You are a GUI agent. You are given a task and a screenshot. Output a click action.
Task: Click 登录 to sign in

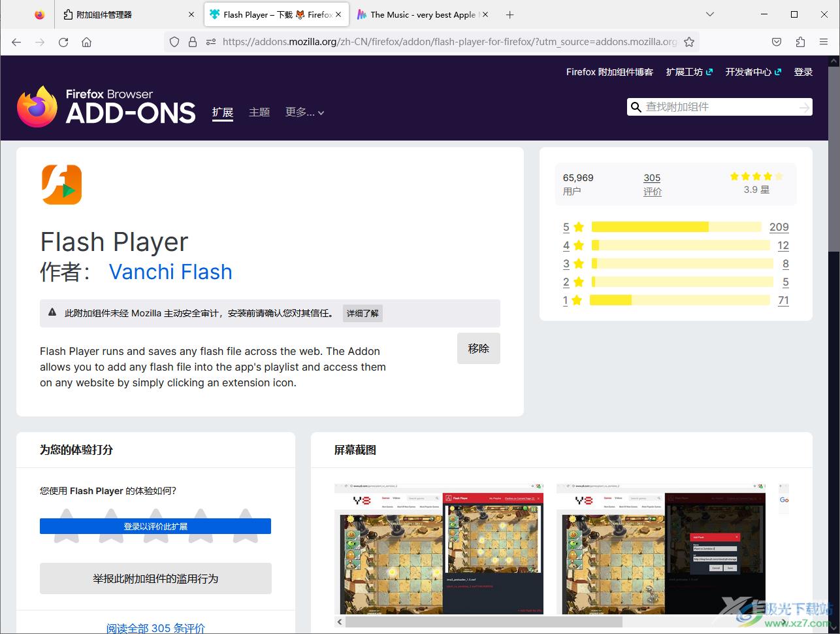[803, 72]
